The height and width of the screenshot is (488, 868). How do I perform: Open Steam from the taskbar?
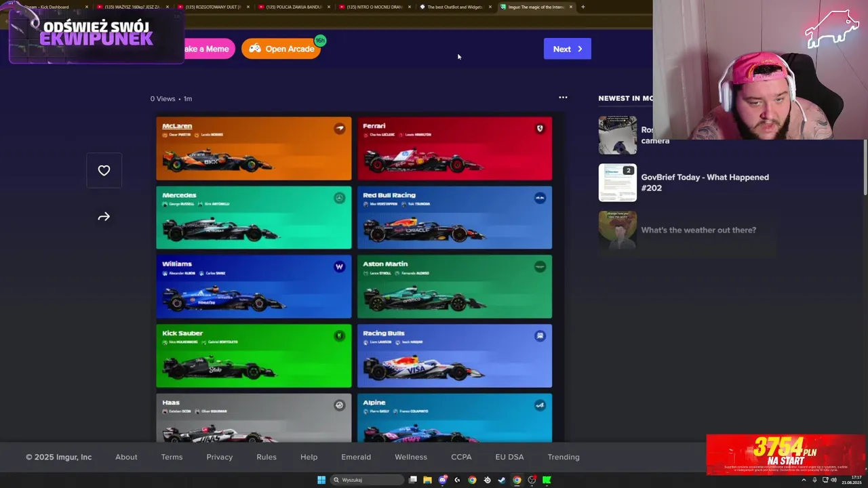[502, 480]
